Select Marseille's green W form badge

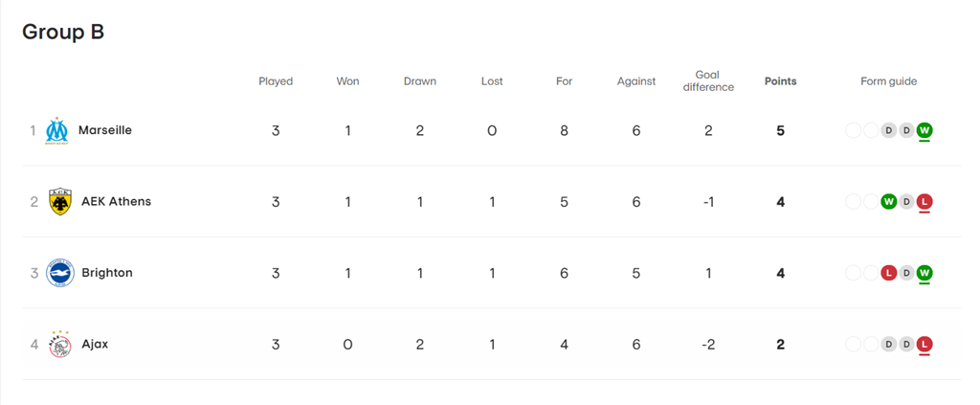click(924, 130)
